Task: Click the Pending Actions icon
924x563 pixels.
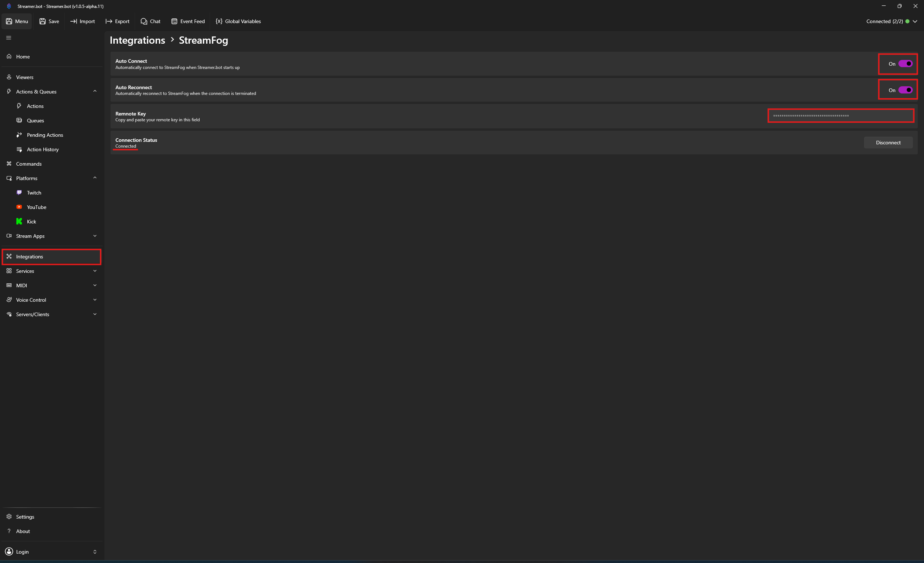Action: click(x=19, y=135)
